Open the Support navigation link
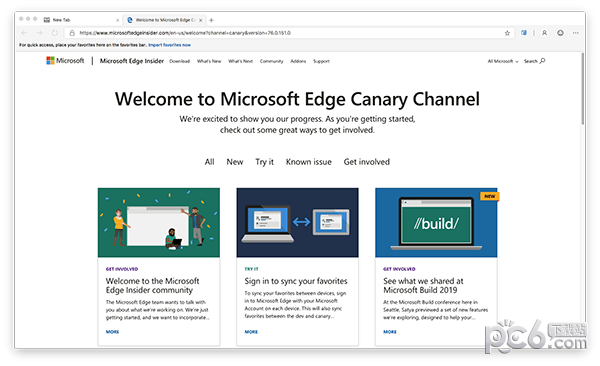 point(321,61)
